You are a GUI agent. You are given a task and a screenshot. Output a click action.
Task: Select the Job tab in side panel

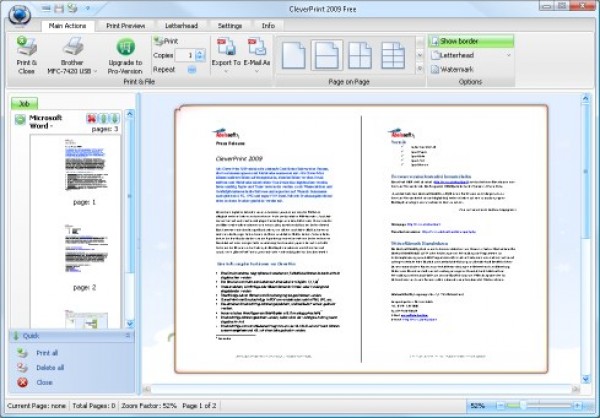[24, 104]
